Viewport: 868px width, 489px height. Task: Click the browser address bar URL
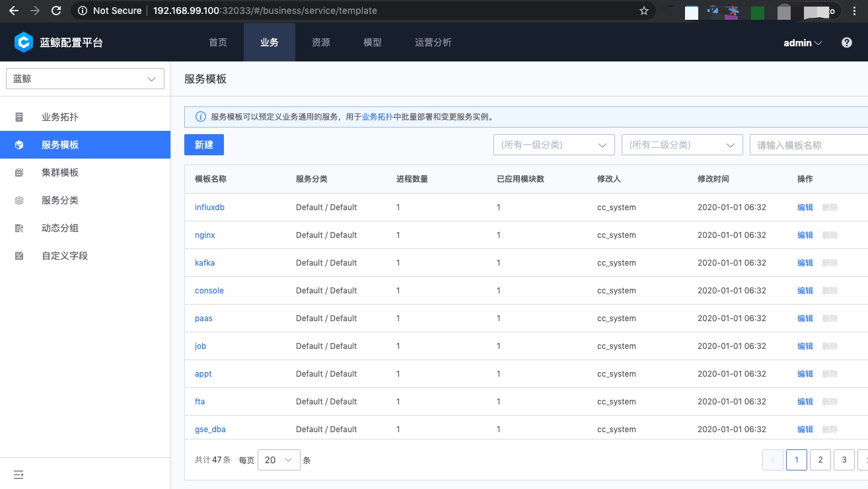265,11
